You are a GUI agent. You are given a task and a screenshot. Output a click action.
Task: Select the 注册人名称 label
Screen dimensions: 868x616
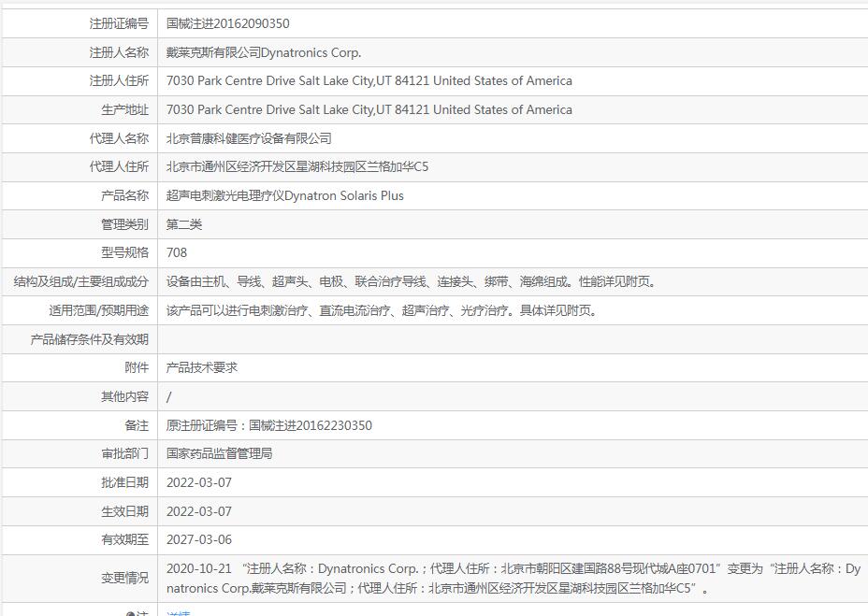click(119, 52)
